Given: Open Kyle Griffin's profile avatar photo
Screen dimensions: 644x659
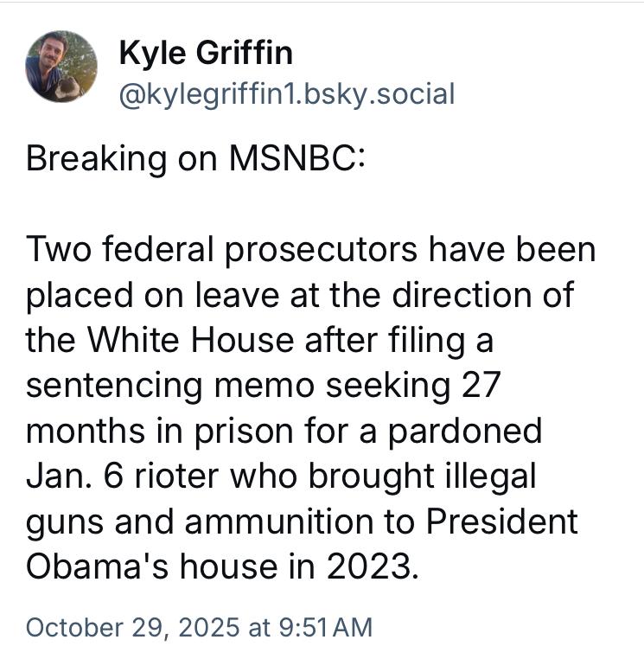Looking at the screenshot, I should point(61,67).
